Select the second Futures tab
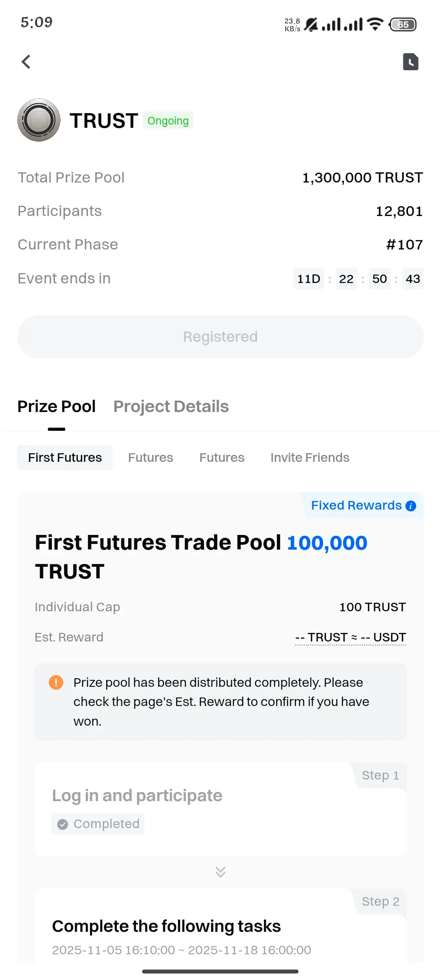Image resolution: width=441 pixels, height=980 pixels. click(222, 458)
